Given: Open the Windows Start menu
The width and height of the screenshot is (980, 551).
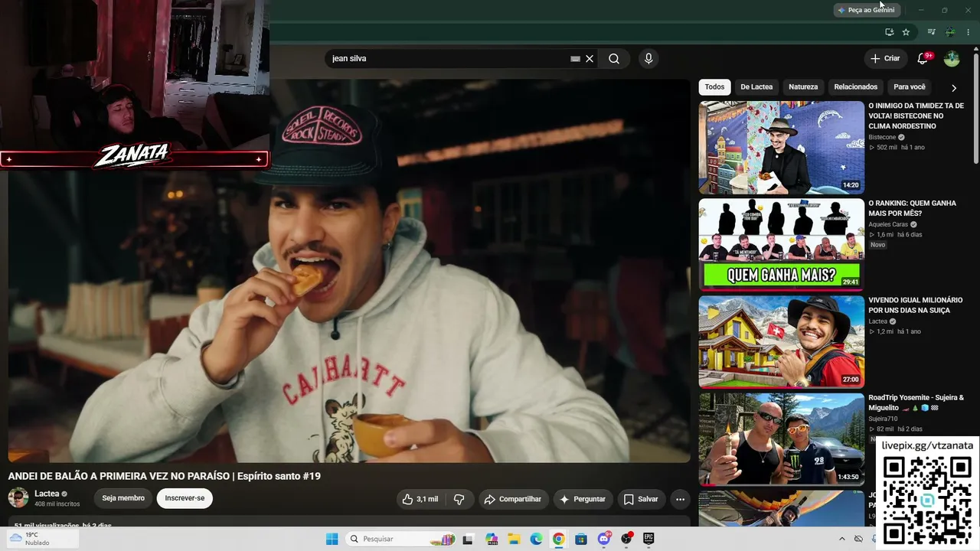Looking at the screenshot, I should [332, 539].
